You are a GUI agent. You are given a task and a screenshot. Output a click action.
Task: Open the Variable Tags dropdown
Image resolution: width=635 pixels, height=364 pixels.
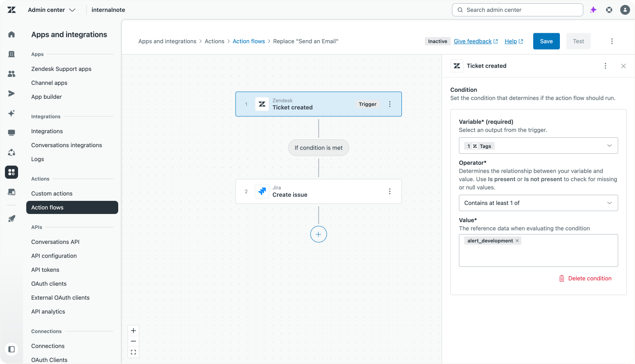[538, 146]
